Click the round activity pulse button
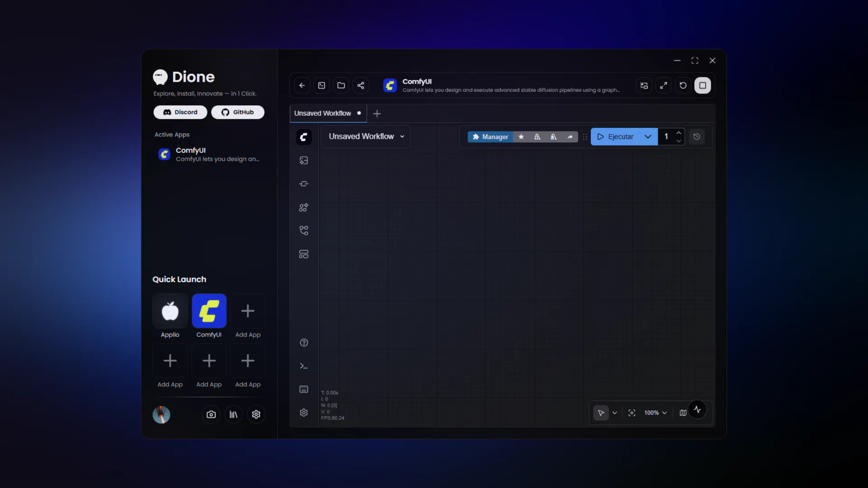This screenshot has width=868, height=488. pyautogui.click(x=698, y=410)
